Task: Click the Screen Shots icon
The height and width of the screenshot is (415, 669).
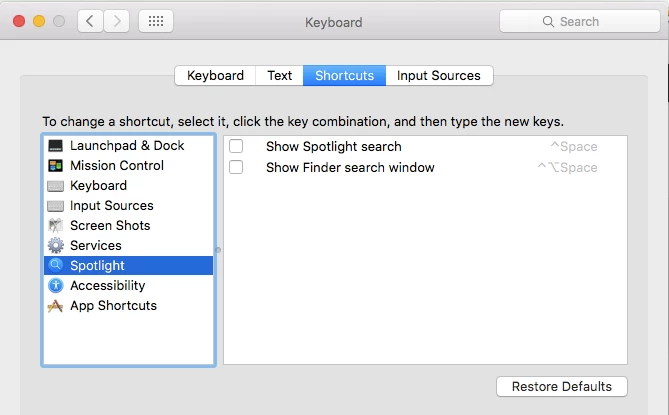Action: (x=56, y=226)
